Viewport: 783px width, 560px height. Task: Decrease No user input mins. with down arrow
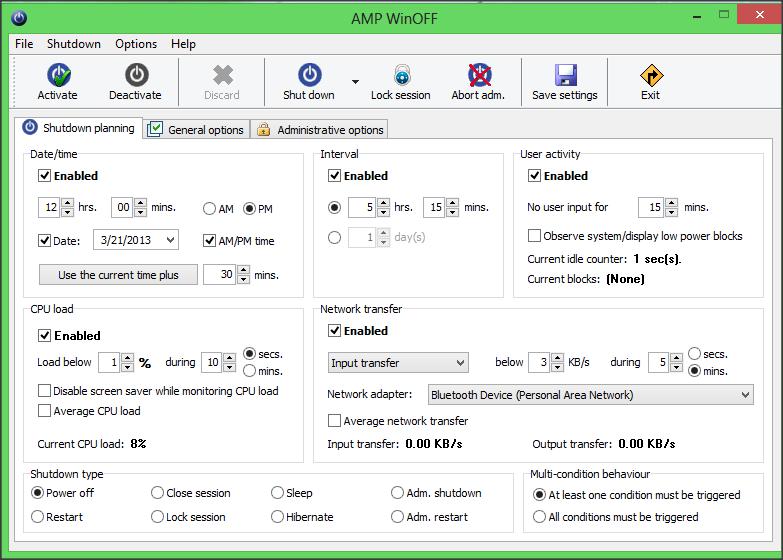(671, 212)
